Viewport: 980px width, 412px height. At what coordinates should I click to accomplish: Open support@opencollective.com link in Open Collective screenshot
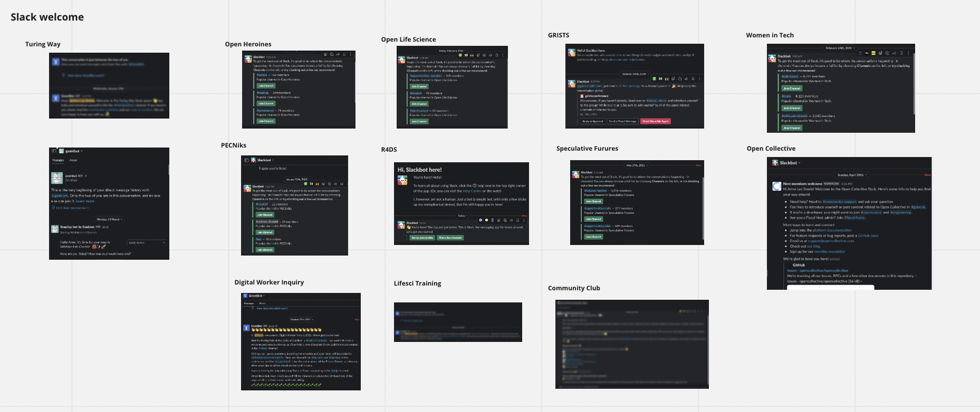click(831, 241)
